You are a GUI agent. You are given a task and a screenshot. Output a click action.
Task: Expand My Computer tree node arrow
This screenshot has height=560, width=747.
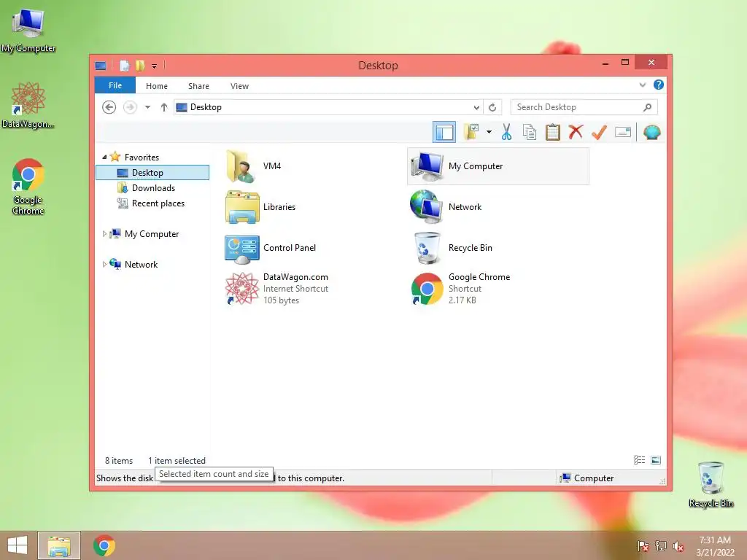tap(104, 234)
